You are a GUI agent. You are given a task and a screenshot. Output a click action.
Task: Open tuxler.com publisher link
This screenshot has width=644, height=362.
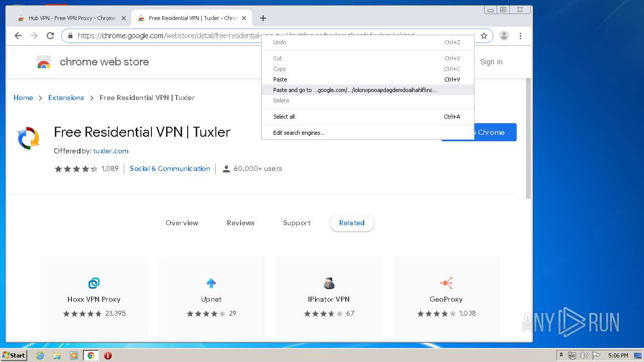click(111, 151)
